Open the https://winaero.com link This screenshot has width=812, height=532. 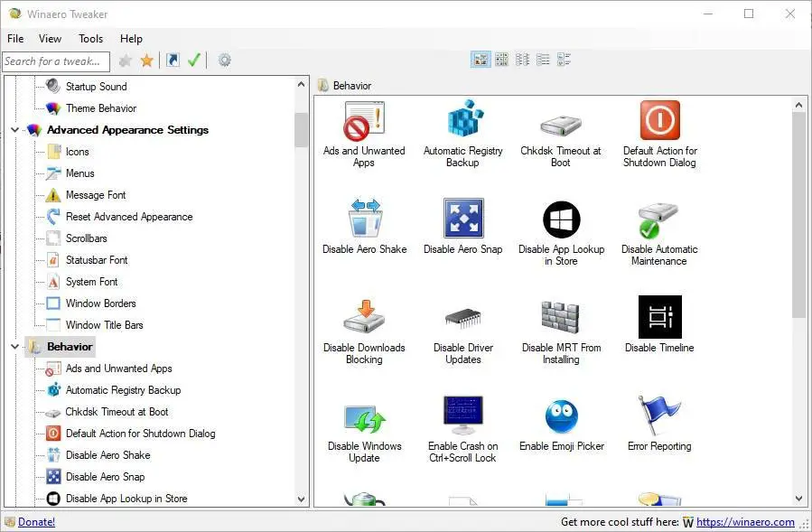pos(745,522)
